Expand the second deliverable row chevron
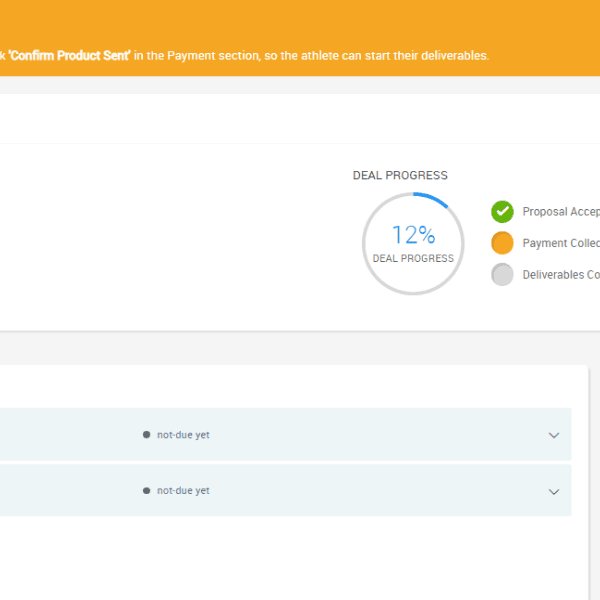 [554, 492]
